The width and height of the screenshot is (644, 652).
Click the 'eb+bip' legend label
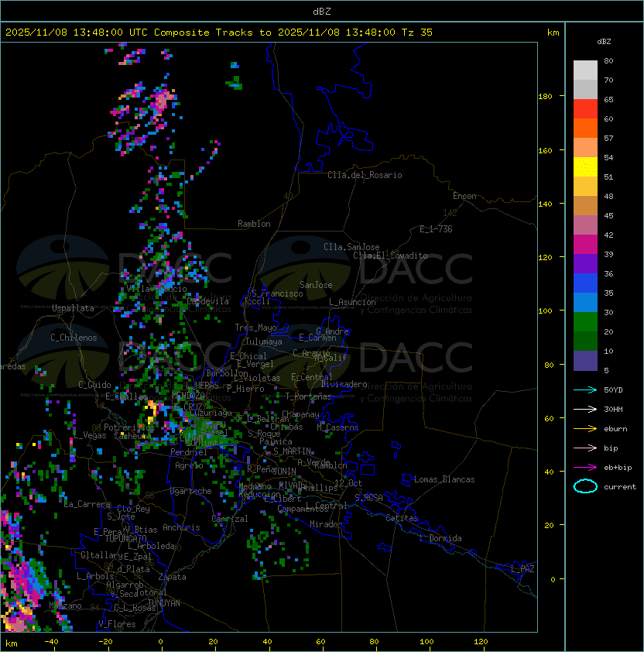click(x=618, y=468)
